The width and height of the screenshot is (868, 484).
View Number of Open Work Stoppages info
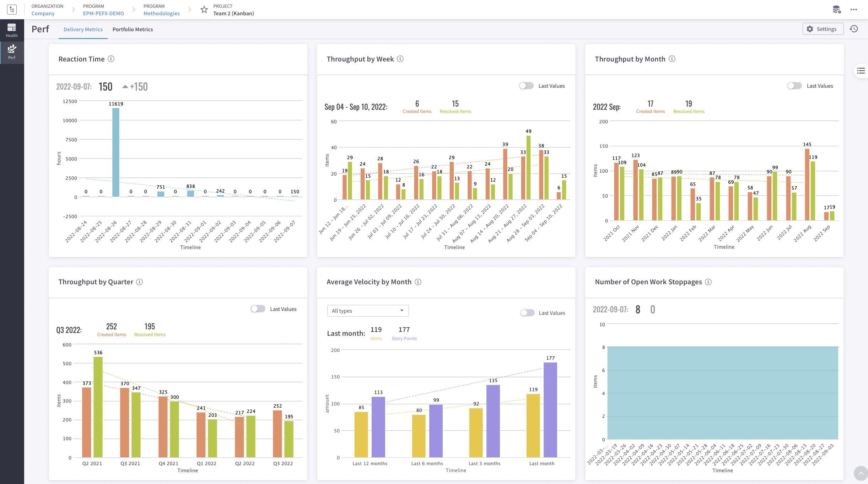(708, 282)
